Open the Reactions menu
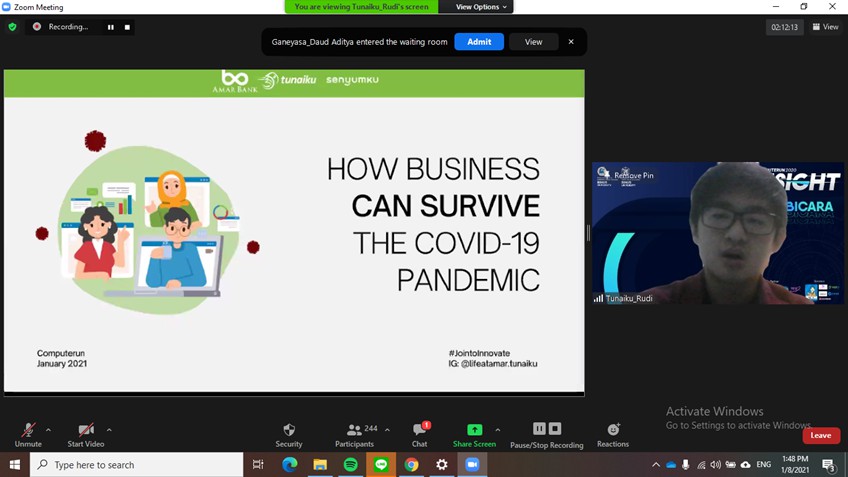Image resolution: width=848 pixels, height=477 pixels. point(613,435)
